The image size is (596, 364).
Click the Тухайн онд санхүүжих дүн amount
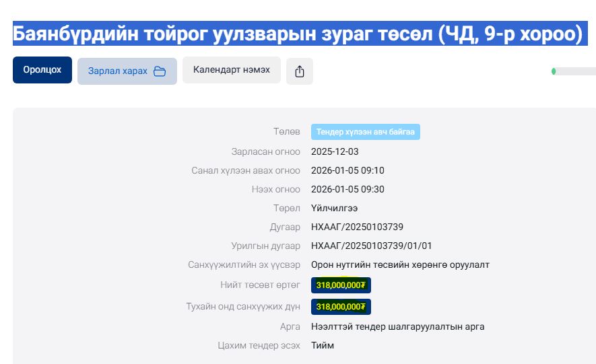click(x=341, y=307)
